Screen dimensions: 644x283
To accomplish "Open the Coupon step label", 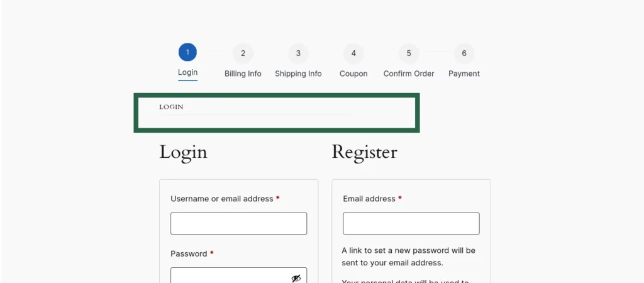I will point(353,74).
